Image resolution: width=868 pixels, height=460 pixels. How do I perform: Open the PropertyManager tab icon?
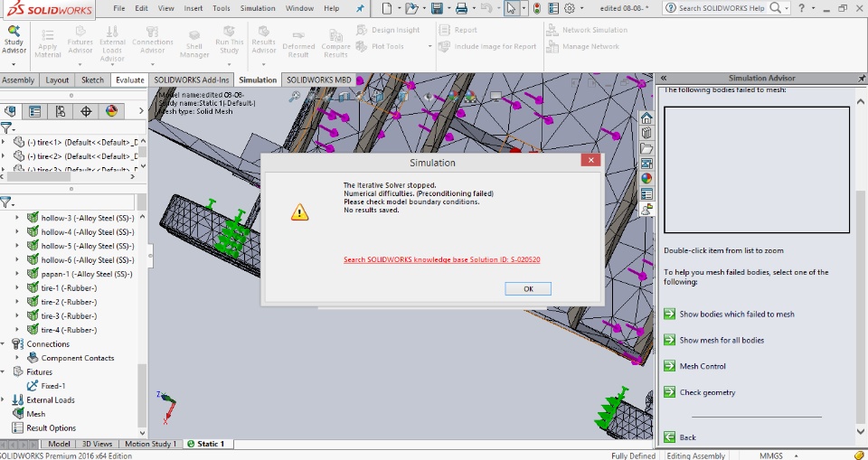(x=35, y=111)
